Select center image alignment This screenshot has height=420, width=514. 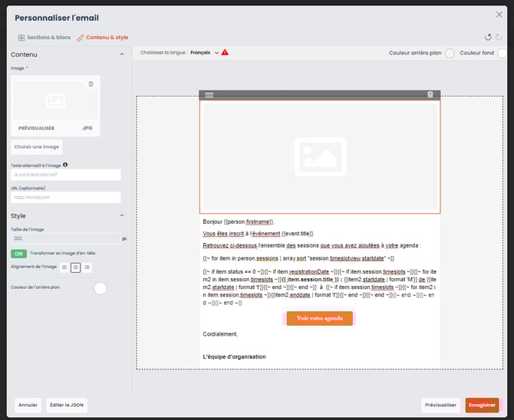pos(75,267)
